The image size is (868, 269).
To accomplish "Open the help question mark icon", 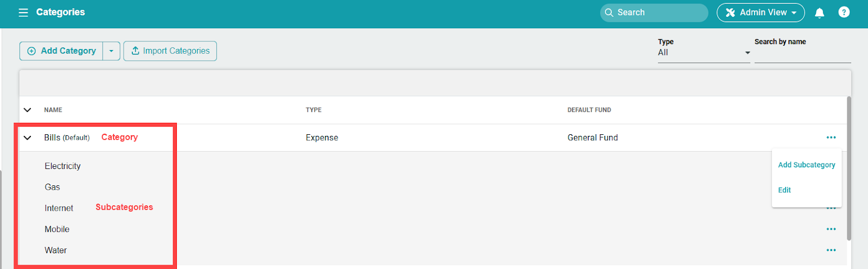I will click(844, 12).
